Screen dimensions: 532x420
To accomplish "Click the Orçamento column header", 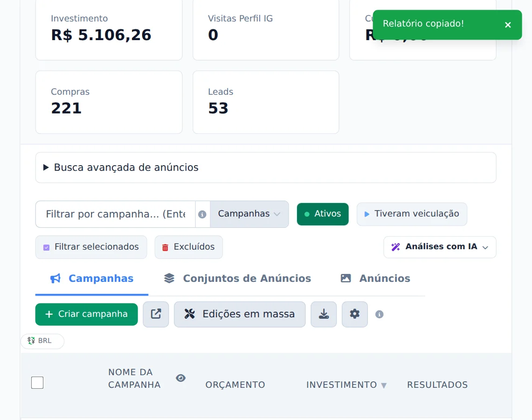I will click(235, 385).
